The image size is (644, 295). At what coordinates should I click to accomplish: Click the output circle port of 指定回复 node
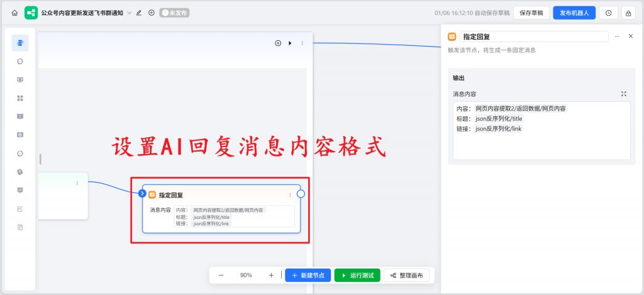click(301, 194)
